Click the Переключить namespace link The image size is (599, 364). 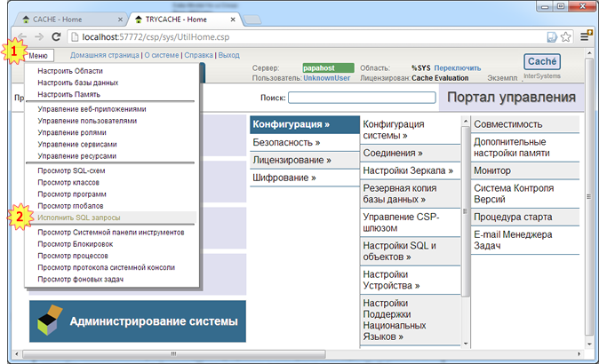click(458, 67)
